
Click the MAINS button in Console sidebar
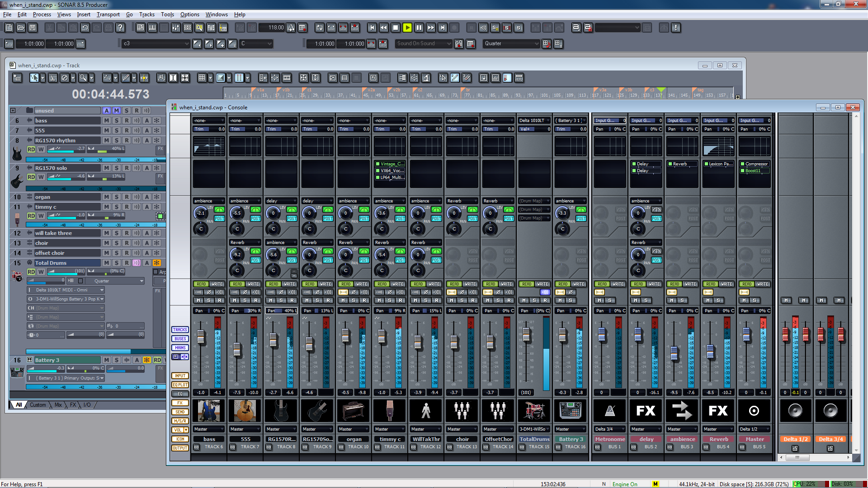click(180, 348)
